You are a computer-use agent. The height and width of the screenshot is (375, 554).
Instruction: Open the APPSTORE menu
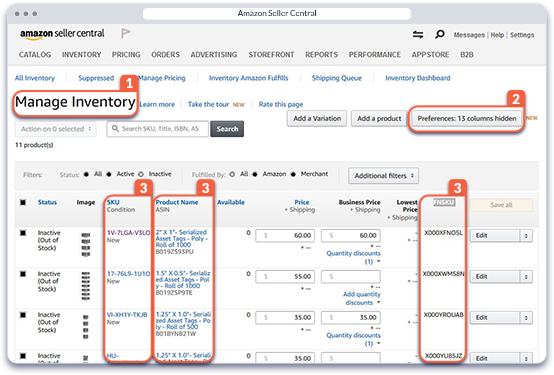430,55
